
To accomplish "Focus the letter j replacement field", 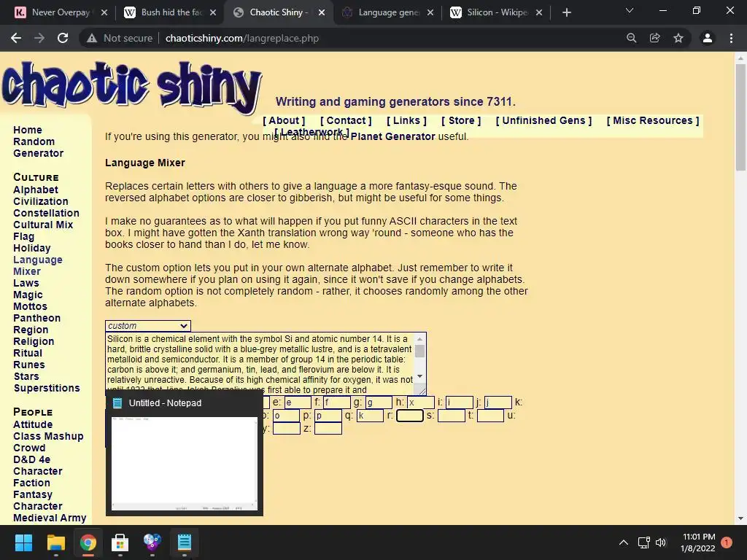I will pos(498,402).
